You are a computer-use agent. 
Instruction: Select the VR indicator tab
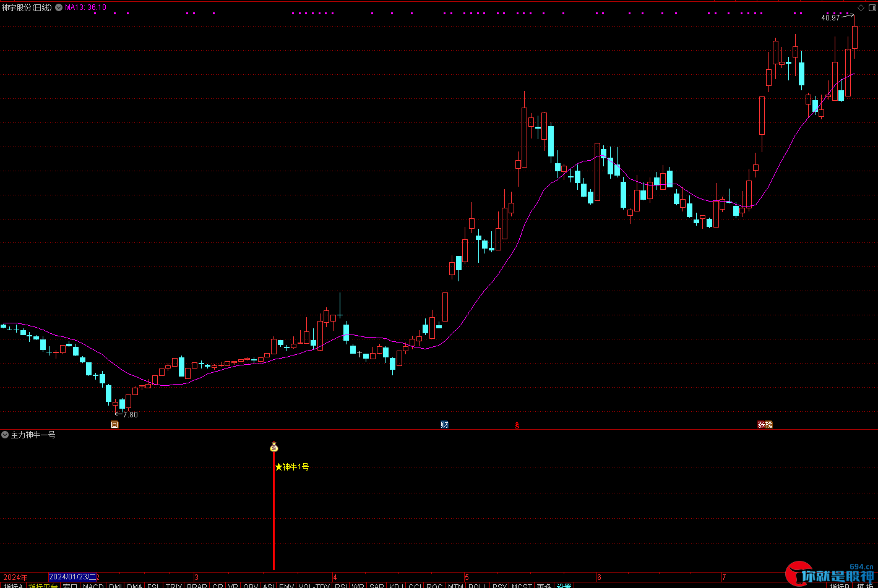(233, 585)
